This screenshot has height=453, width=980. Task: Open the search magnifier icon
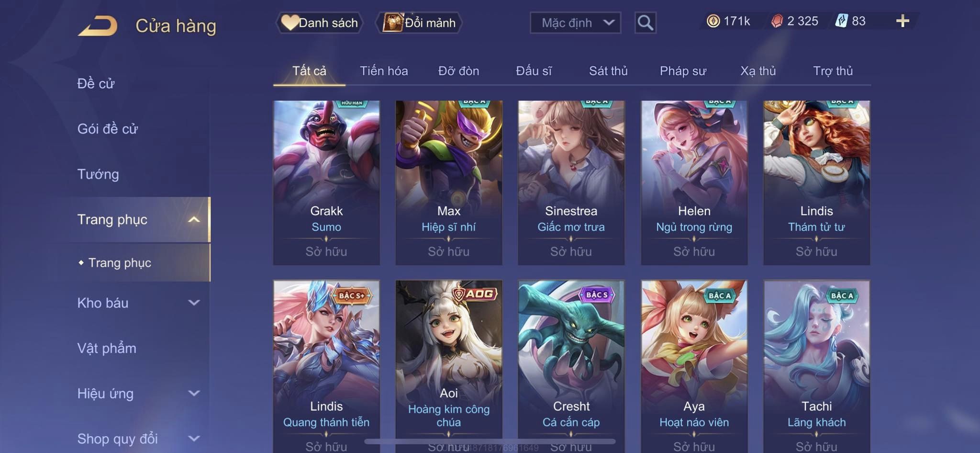click(645, 23)
